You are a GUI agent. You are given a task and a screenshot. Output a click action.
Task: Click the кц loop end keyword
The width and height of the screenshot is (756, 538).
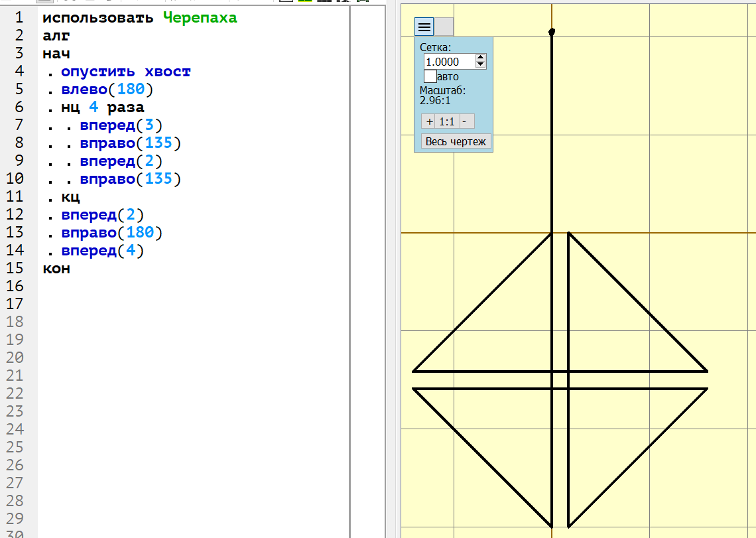[70, 197]
